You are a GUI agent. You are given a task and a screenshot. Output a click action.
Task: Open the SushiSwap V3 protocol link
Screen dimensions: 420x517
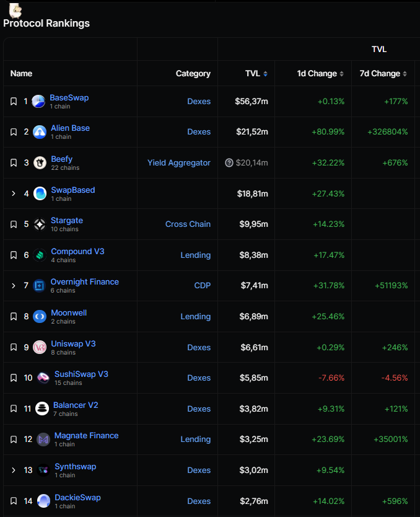(81, 374)
